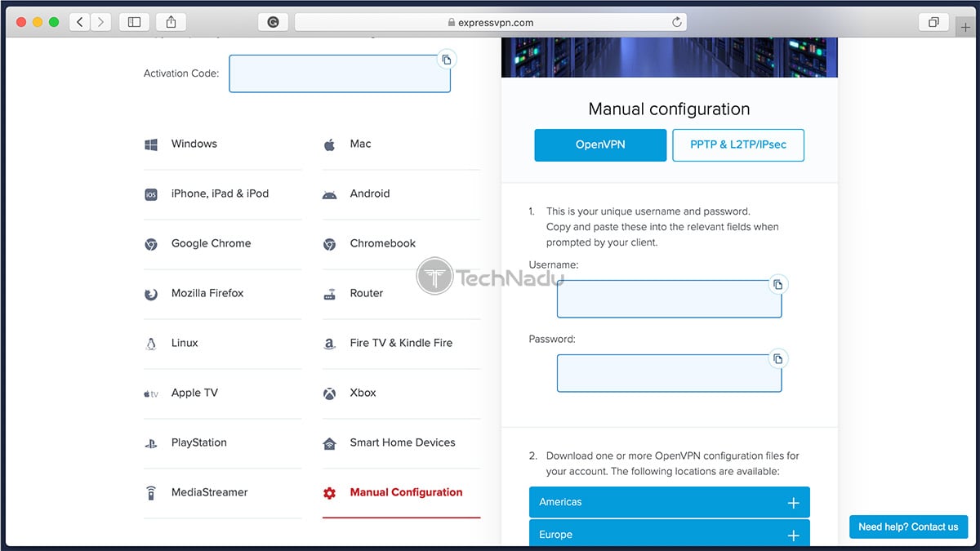Click the Chrome icon beside Google Chrome
Image resolution: width=980 pixels, height=551 pixels.
coord(151,244)
